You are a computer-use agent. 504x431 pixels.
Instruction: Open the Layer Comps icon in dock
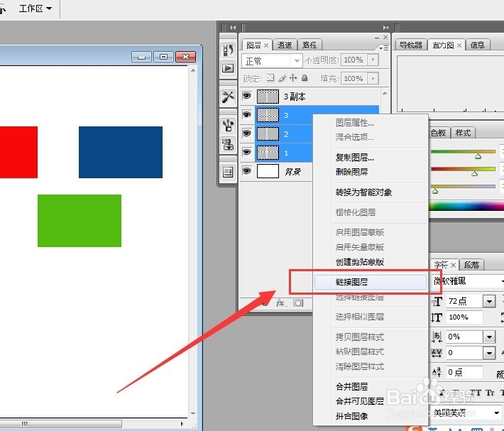[228, 172]
